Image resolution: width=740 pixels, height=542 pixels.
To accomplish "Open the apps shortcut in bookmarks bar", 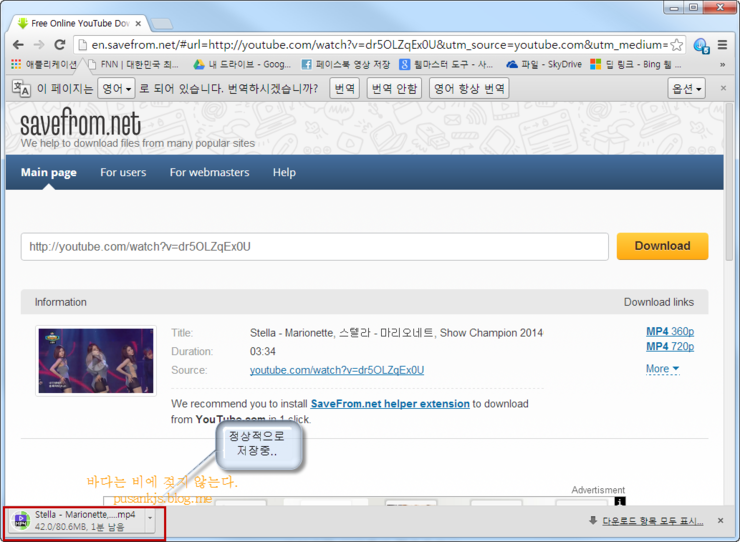I will click(x=43, y=64).
